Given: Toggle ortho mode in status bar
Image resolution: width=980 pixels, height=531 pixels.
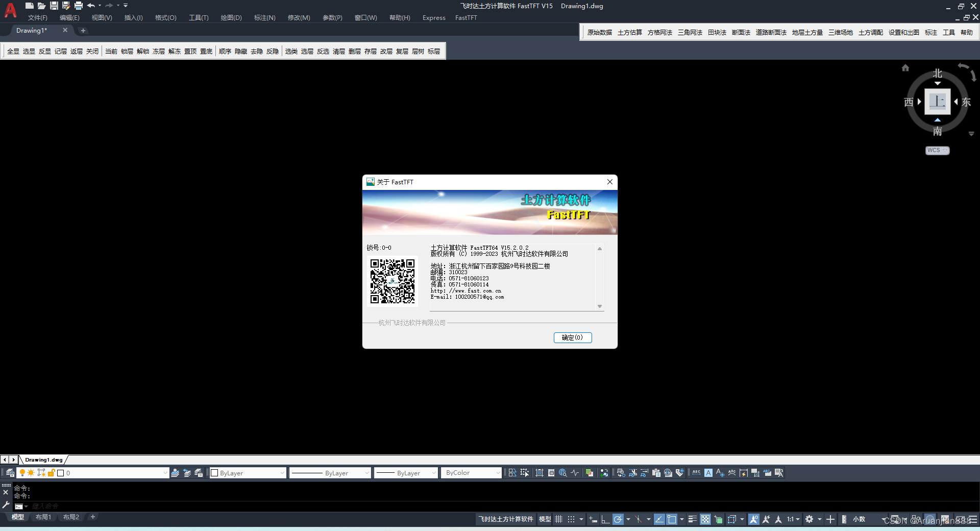Looking at the screenshot, I should click(605, 519).
